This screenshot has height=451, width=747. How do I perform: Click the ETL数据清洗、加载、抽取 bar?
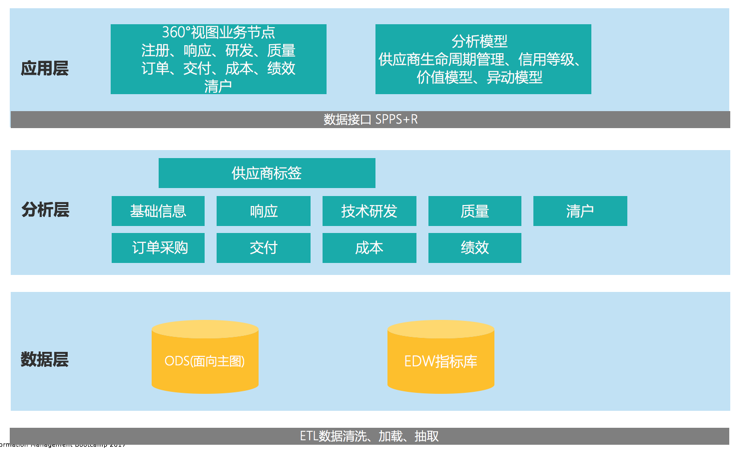[x=370, y=436]
